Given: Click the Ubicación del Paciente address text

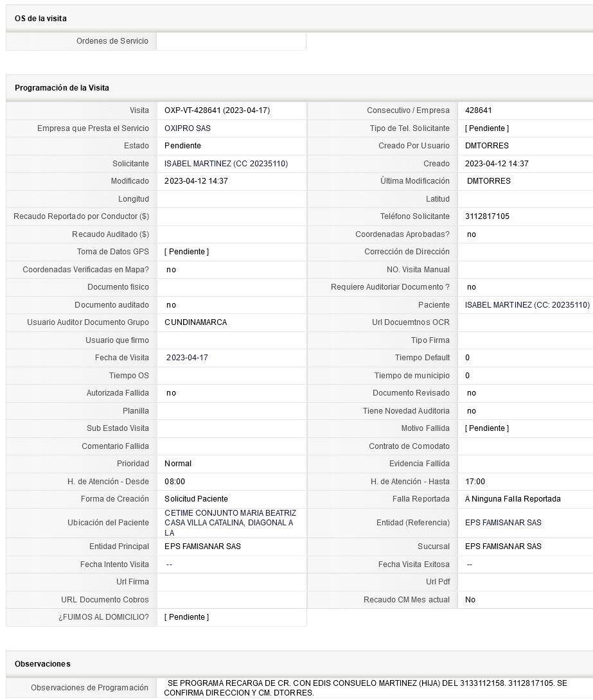Looking at the screenshot, I should (x=230, y=523).
